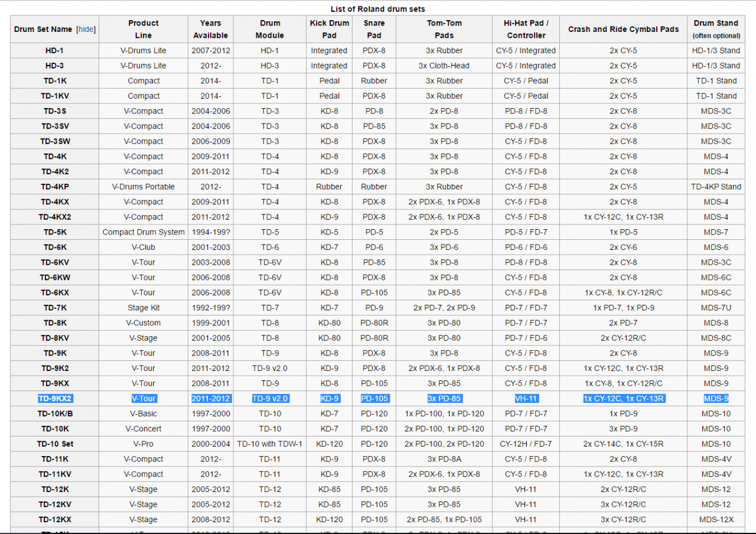Click highlighted 'MDS-9' in the TD-9KX2 row

click(716, 399)
